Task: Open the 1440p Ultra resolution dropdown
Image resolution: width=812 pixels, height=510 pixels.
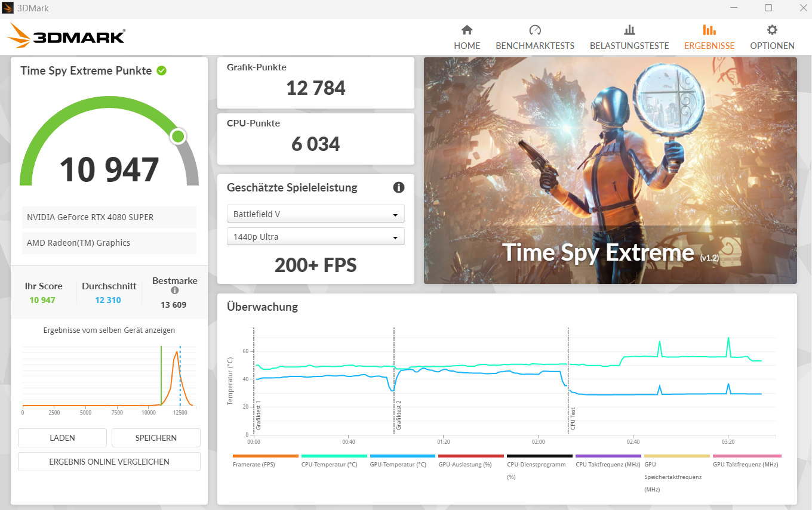Action: (x=316, y=237)
